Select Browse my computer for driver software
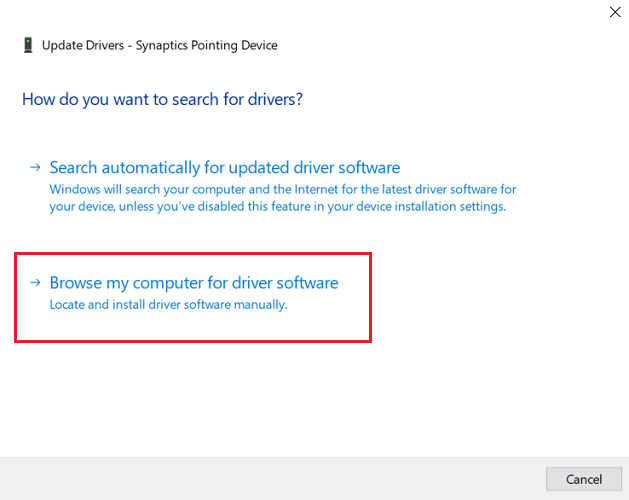Viewport: 629px width, 500px height. click(194, 283)
